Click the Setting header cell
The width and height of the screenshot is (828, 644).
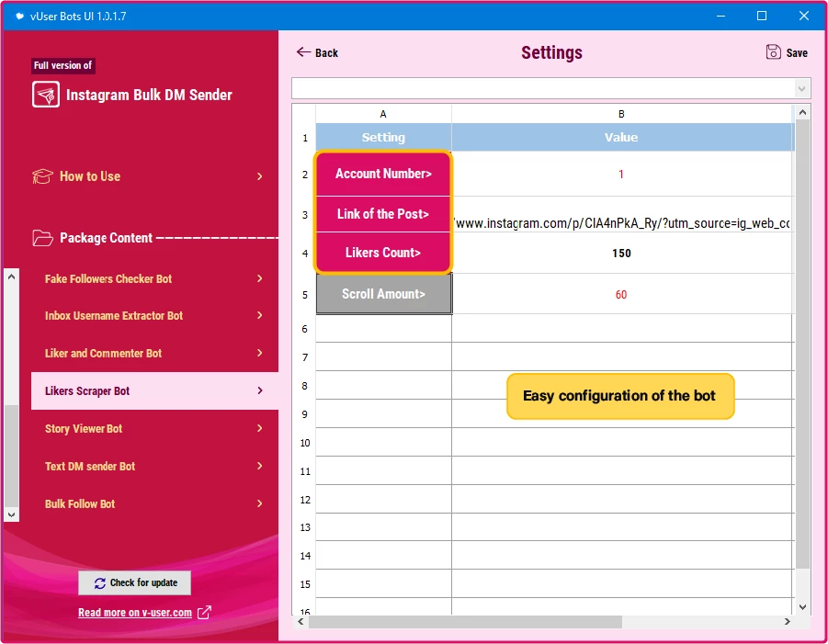click(x=383, y=137)
